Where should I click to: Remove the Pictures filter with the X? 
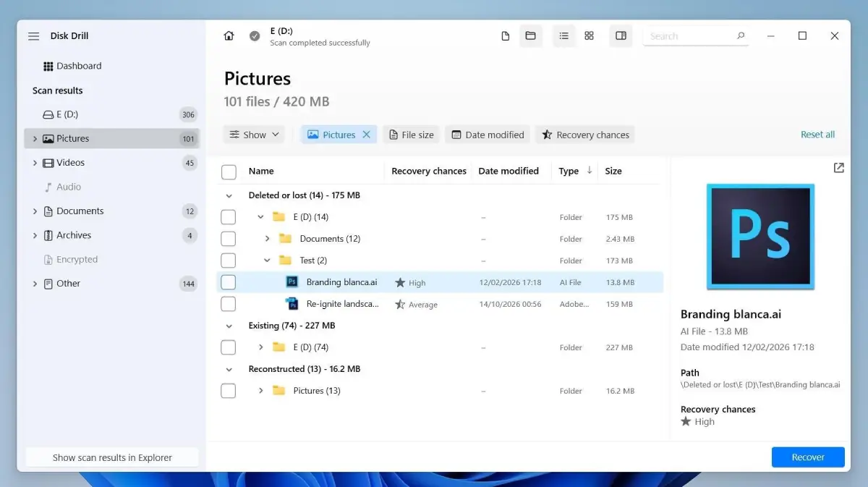point(366,135)
